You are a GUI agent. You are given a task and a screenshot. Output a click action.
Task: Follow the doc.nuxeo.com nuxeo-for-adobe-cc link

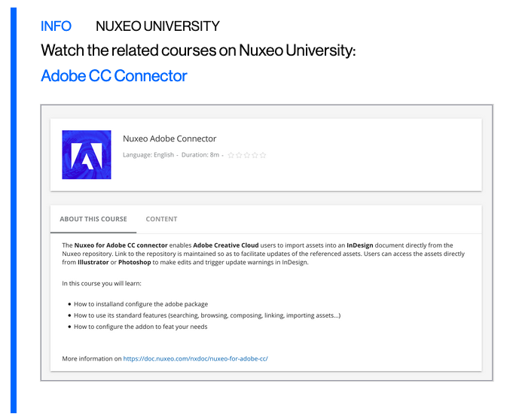(196, 359)
